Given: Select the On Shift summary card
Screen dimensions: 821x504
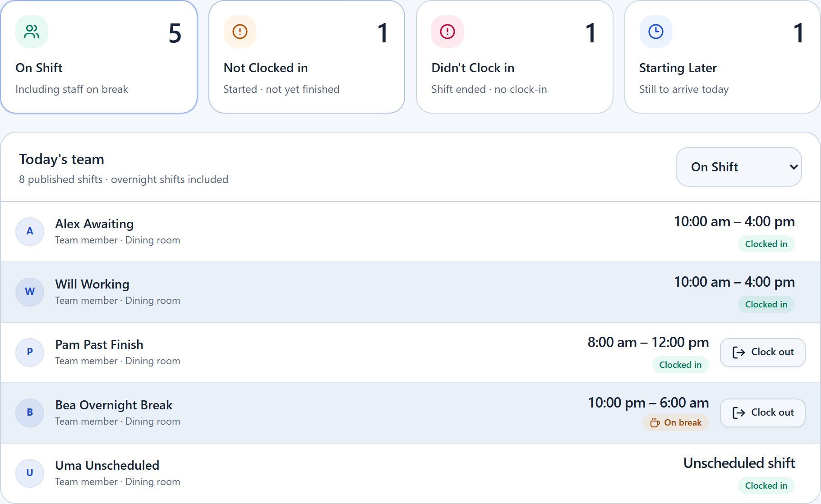Looking at the screenshot, I should click(99, 57).
